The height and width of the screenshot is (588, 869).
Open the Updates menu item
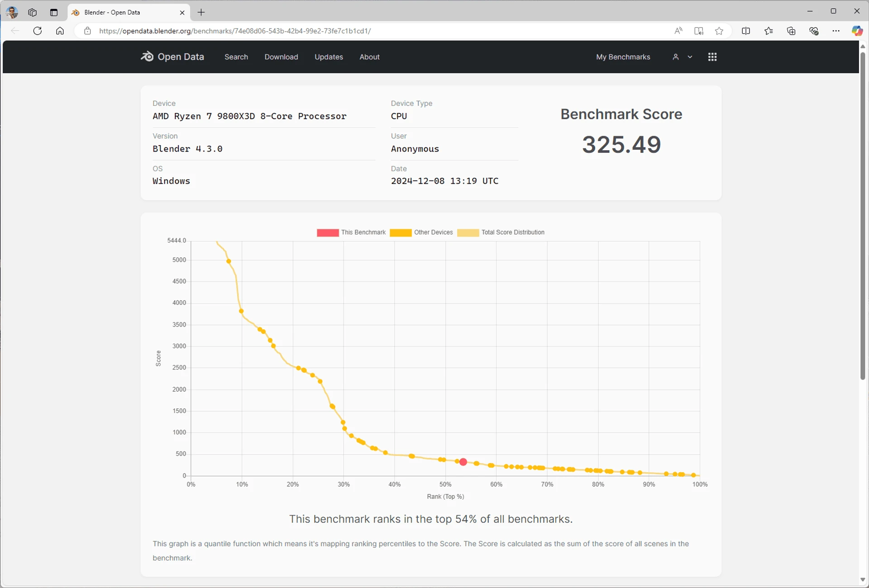[x=329, y=57]
